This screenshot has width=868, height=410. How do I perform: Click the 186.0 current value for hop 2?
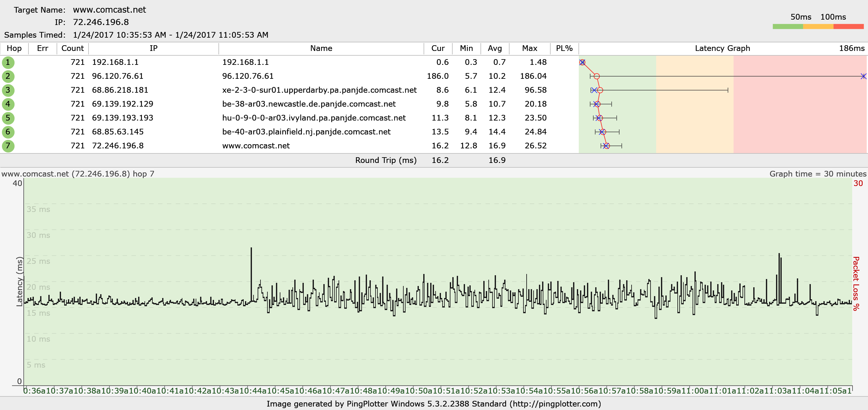[438, 76]
